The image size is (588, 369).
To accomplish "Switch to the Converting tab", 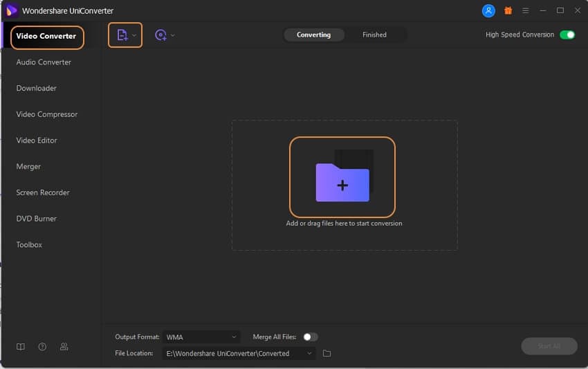I will point(314,35).
